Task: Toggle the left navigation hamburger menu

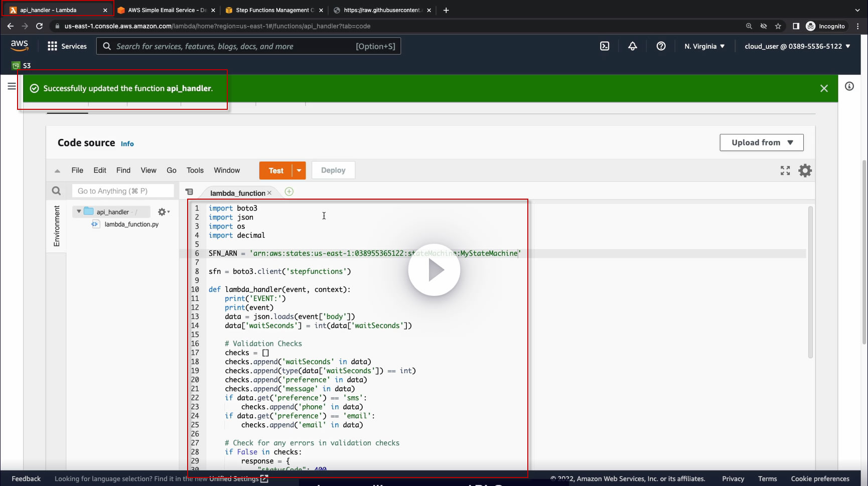Action: 12,86
